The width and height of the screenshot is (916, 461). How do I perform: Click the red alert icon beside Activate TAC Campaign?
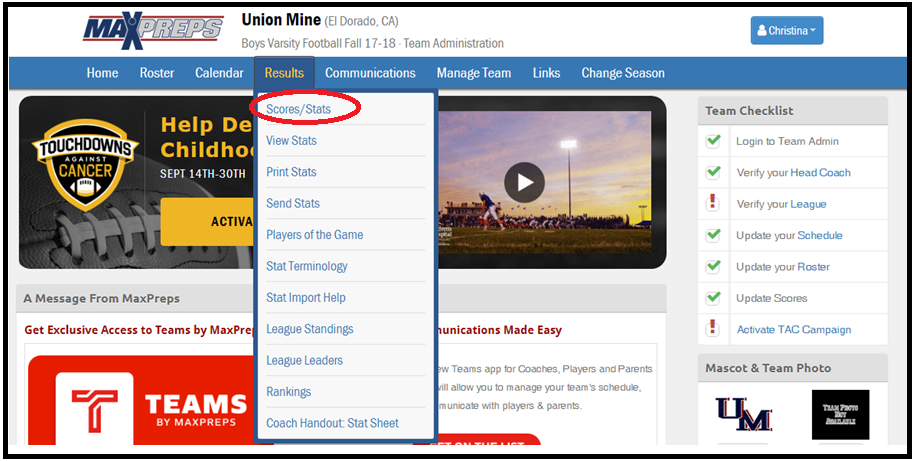click(x=713, y=329)
